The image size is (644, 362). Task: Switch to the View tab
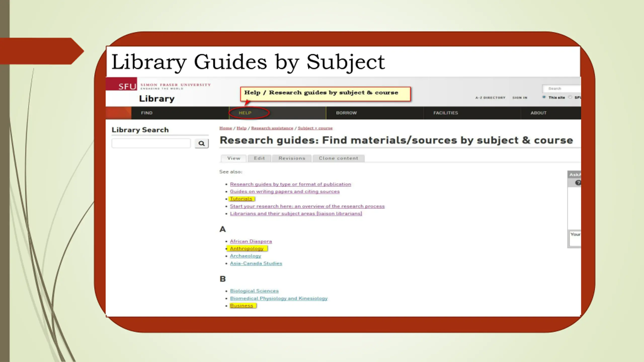(x=234, y=158)
